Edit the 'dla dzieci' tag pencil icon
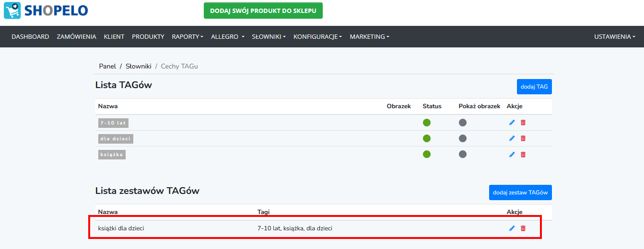The image size is (644, 249). (512, 138)
